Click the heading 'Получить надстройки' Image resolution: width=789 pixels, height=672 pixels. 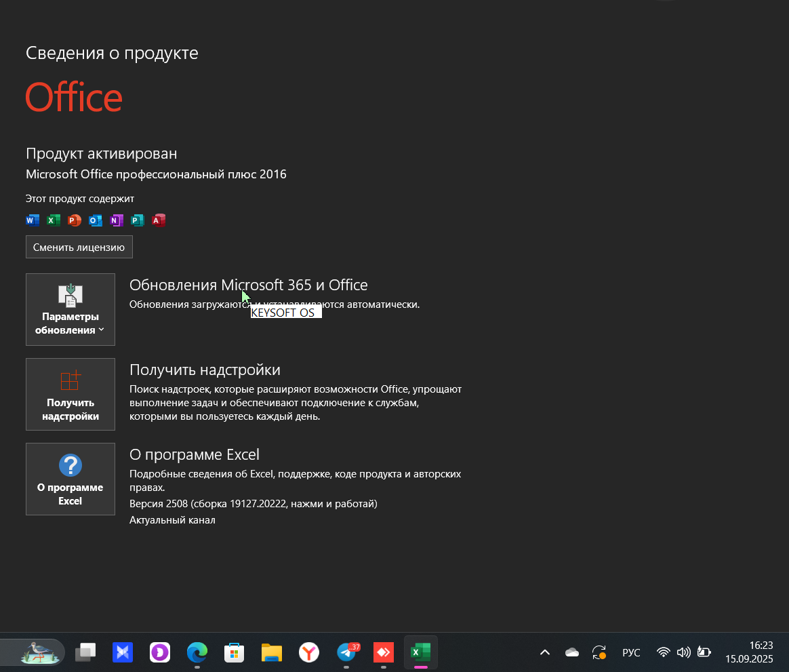[x=205, y=370]
